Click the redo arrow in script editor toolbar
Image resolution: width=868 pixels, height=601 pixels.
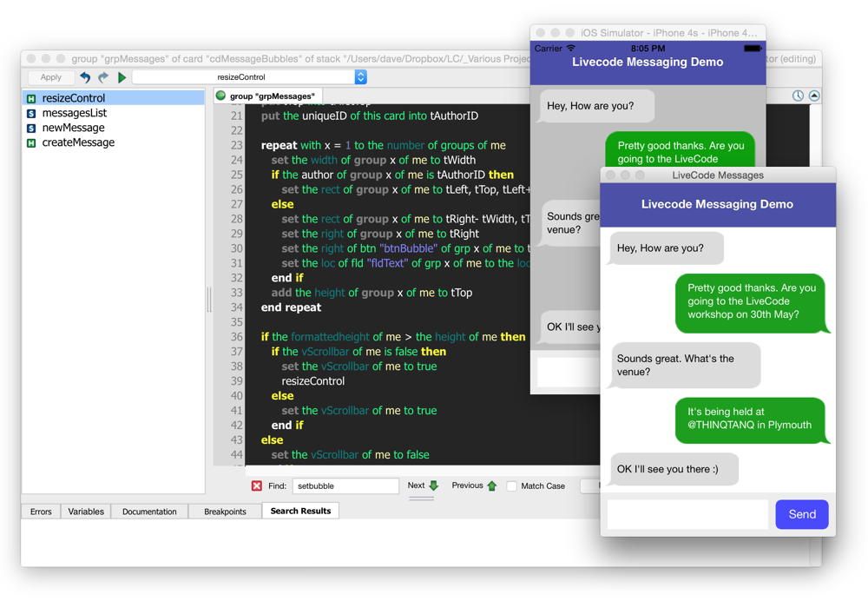coord(103,77)
